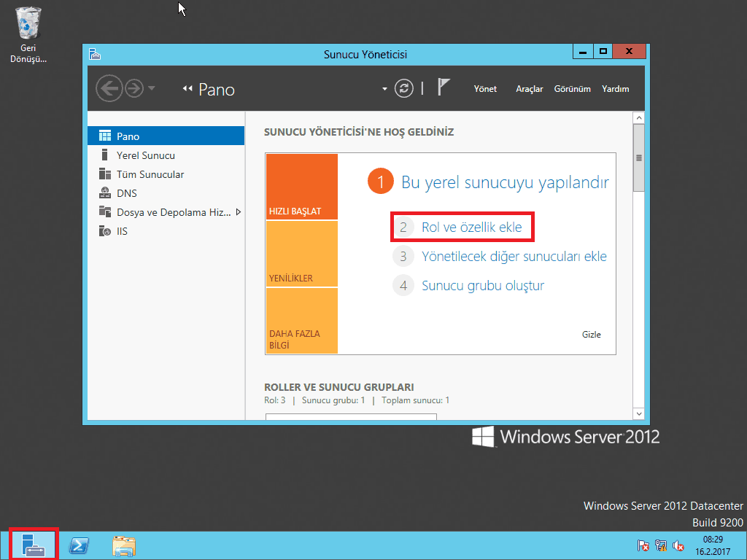The height and width of the screenshot is (560, 747).
Task: Open Server Manager from the taskbar
Action: click(34, 545)
